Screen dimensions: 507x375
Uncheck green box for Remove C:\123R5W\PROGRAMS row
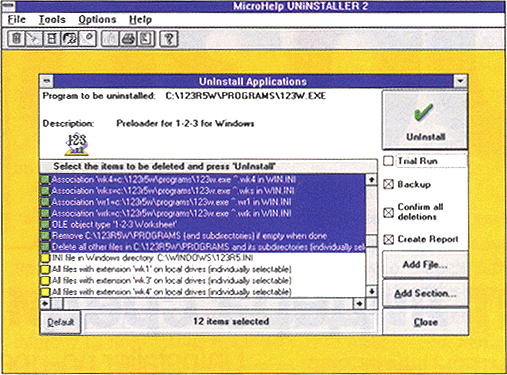pyautogui.click(x=45, y=236)
